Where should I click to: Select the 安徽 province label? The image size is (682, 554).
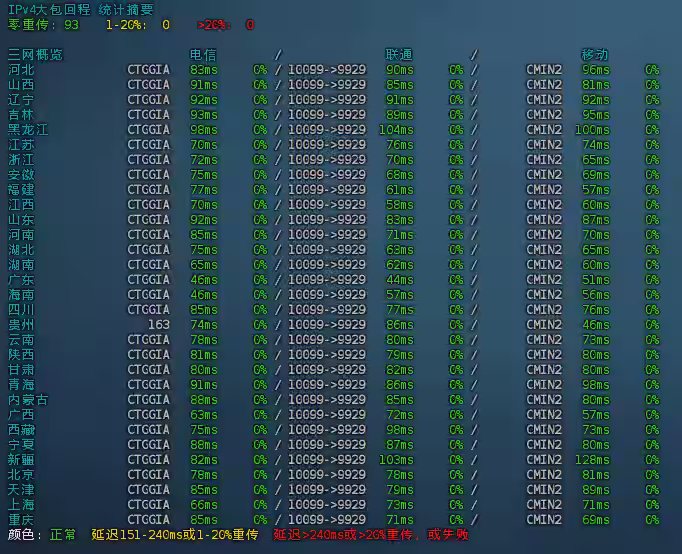point(21,175)
